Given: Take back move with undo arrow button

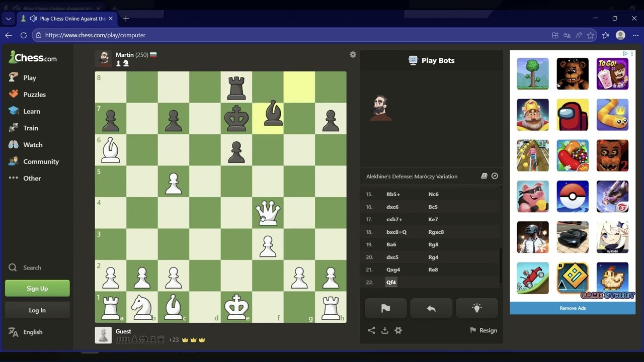Looking at the screenshot, I should point(431,309).
